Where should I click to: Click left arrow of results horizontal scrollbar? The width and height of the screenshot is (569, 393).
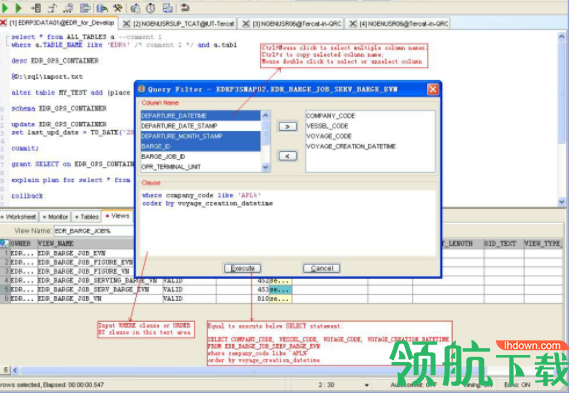[15, 371]
